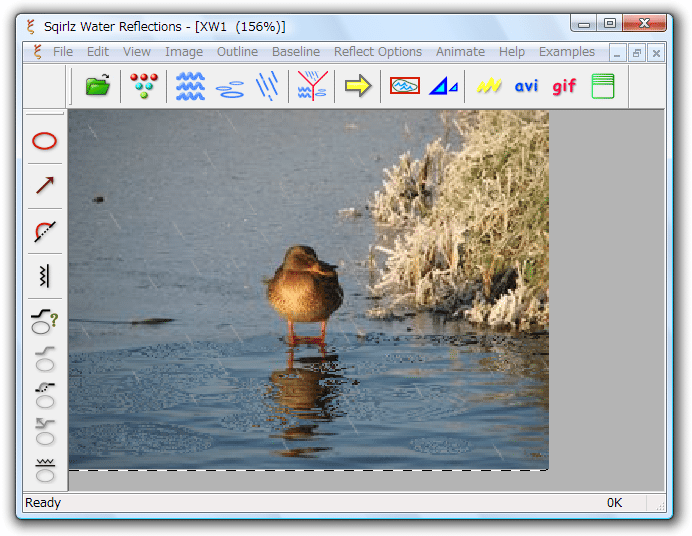Image resolution: width=692 pixels, height=536 pixels.
Task: Click the arrow curve over oval tool
Action: pos(45,431)
